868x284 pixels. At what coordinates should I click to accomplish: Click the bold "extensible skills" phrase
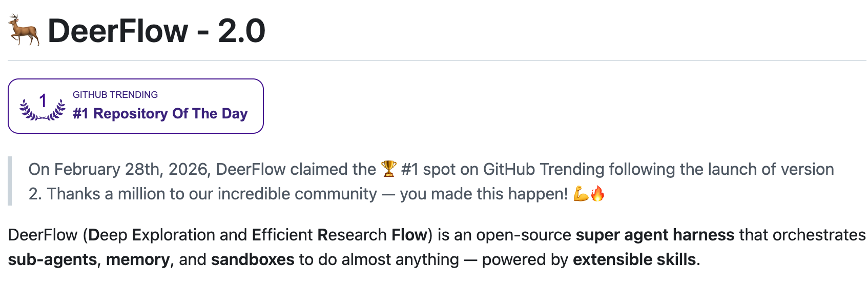click(634, 259)
